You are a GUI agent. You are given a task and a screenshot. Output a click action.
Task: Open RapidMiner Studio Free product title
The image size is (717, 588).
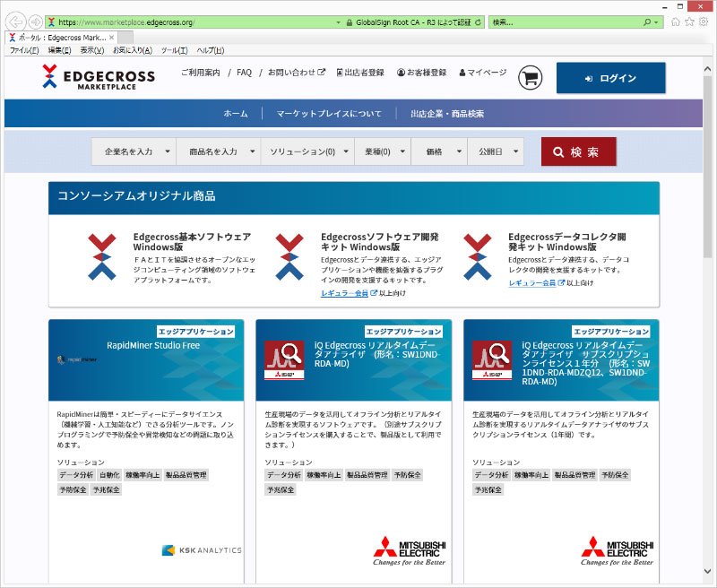(153, 345)
